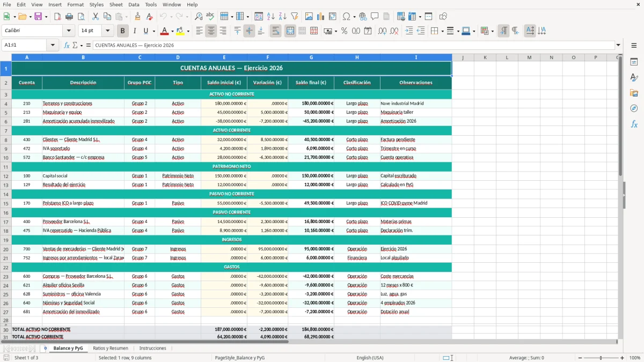Expand the Font Color dropdown arrow
644x362 pixels.
[x=172, y=31]
